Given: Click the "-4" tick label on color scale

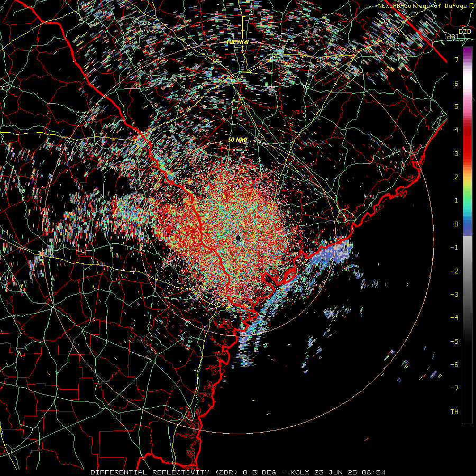Looking at the screenshot, I should click(x=454, y=317).
